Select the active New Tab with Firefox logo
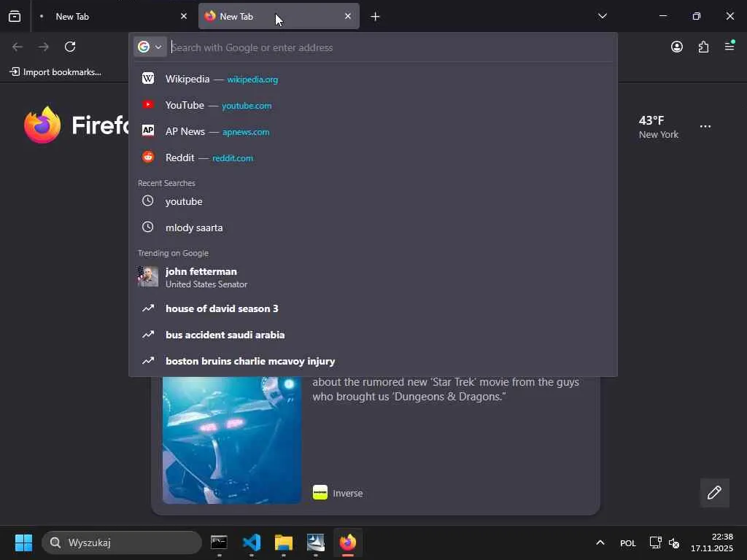Screen dimensions: 747x560 coord(279,16)
